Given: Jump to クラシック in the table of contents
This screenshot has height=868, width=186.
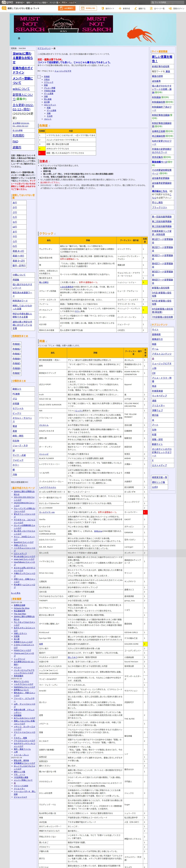Looking at the screenshot, I should point(49,82).
